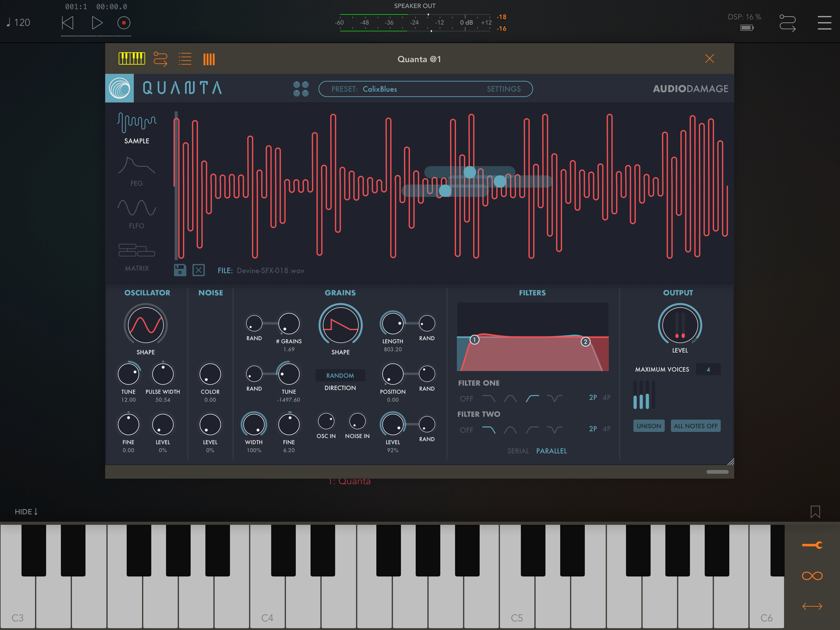Open the Maximum Voices value box
840x630 pixels.
[x=708, y=369]
